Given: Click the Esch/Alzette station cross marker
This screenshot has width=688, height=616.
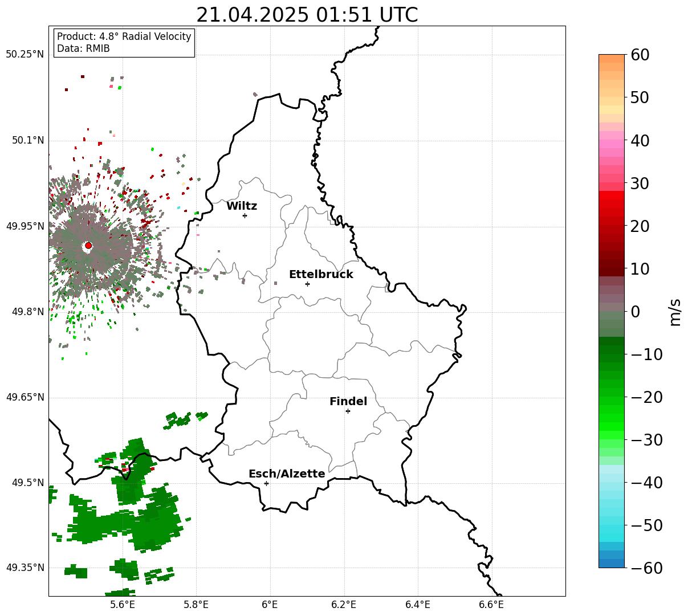Looking at the screenshot, I should pos(266,483).
